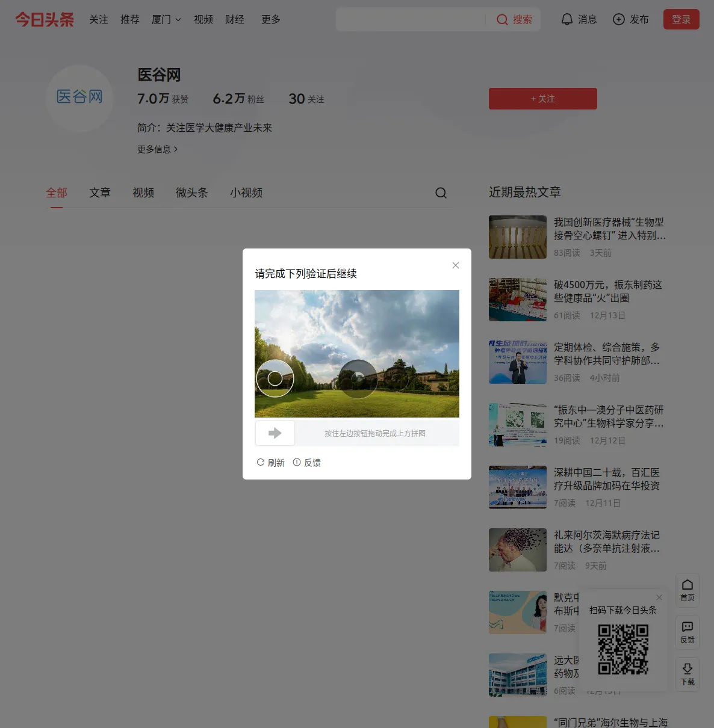Close the QR code download popup

tap(659, 597)
